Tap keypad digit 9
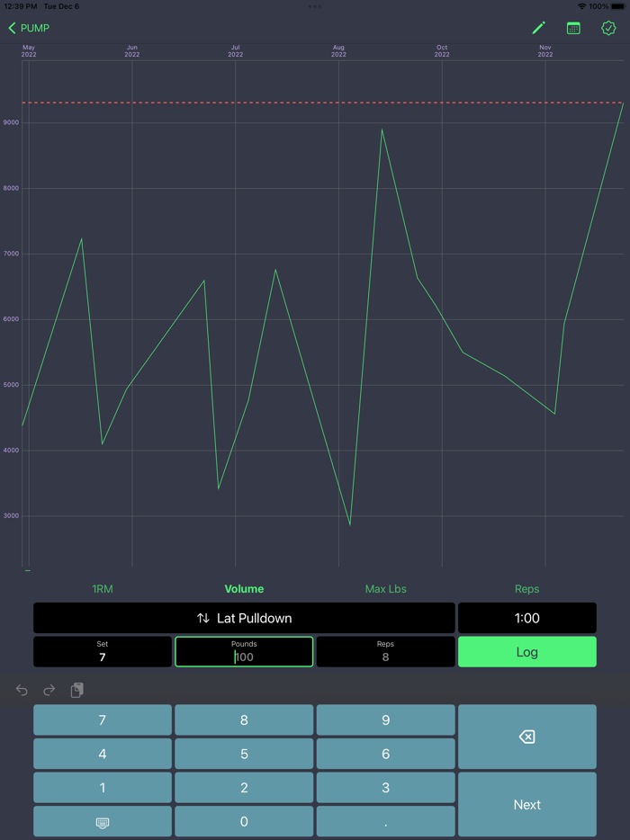 [385, 720]
